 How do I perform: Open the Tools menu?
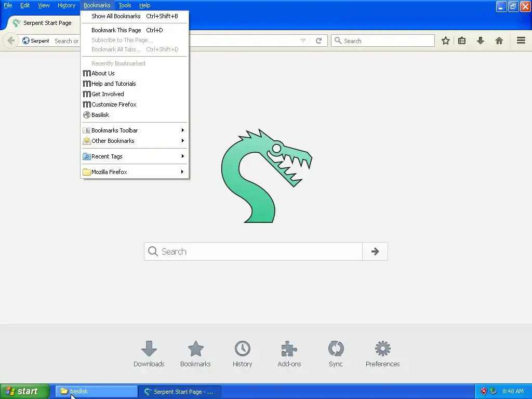[x=125, y=5]
